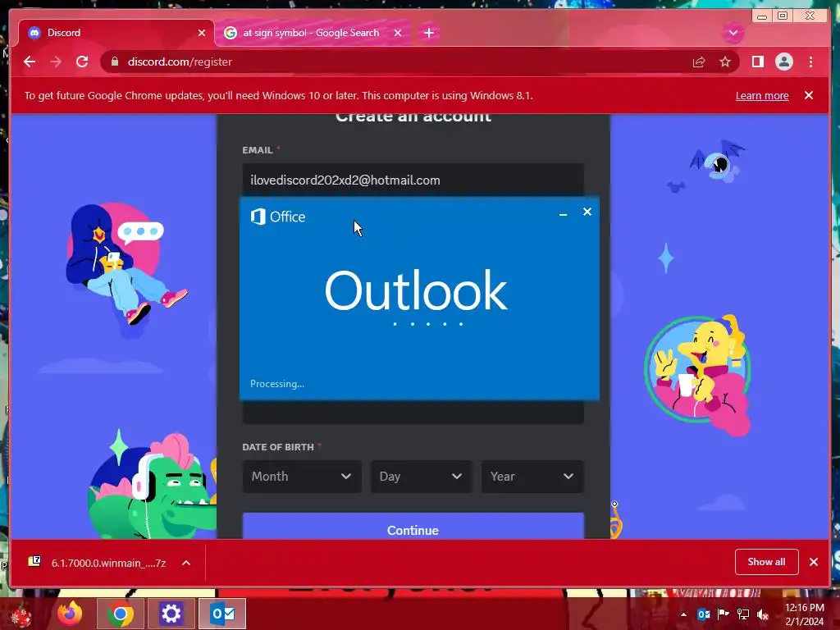Open Action Center flag tray icon
840x630 pixels.
[723, 614]
